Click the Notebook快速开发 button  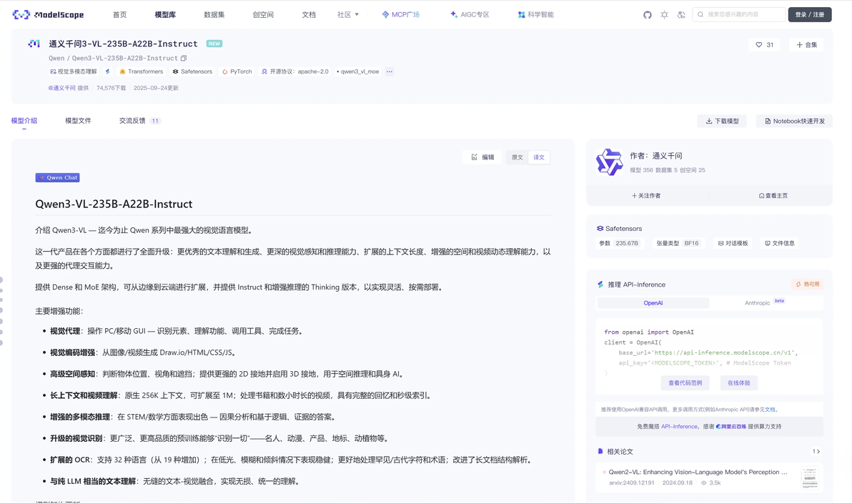794,121
